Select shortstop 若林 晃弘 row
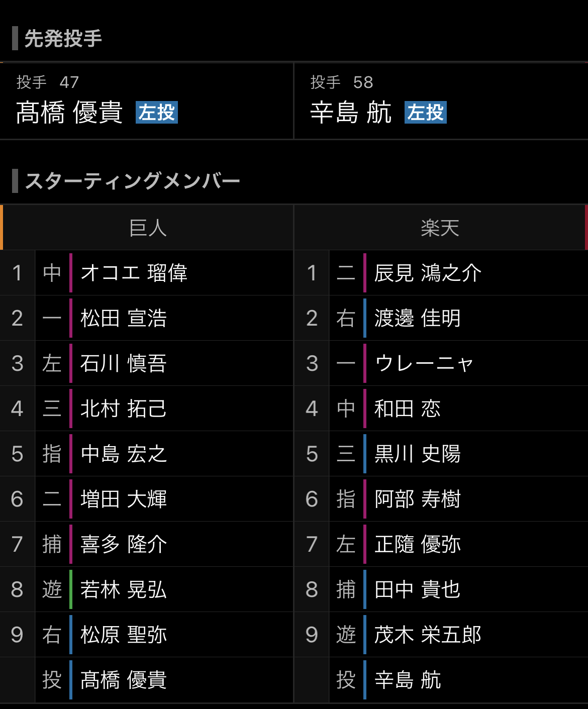Viewport: 588px width, 709px height. (146, 589)
